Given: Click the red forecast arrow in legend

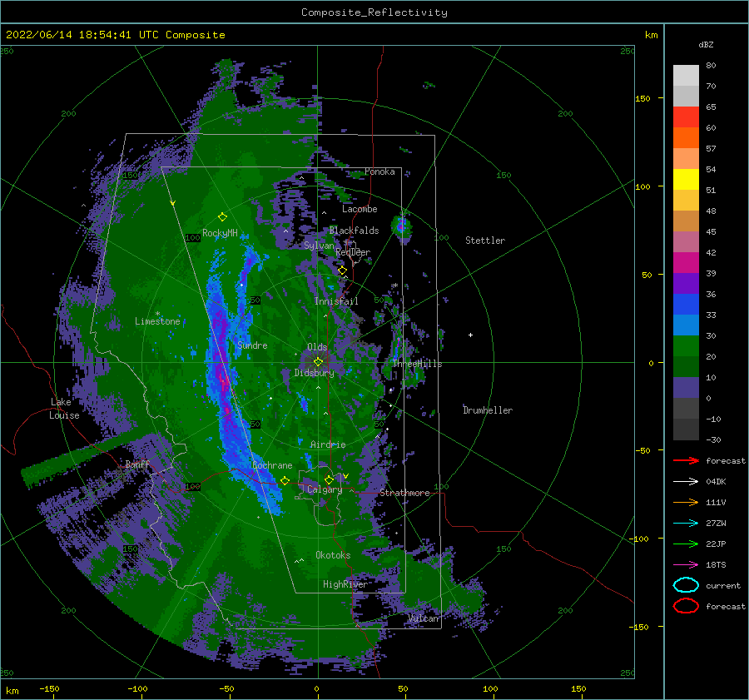Looking at the screenshot, I should pos(686,460).
